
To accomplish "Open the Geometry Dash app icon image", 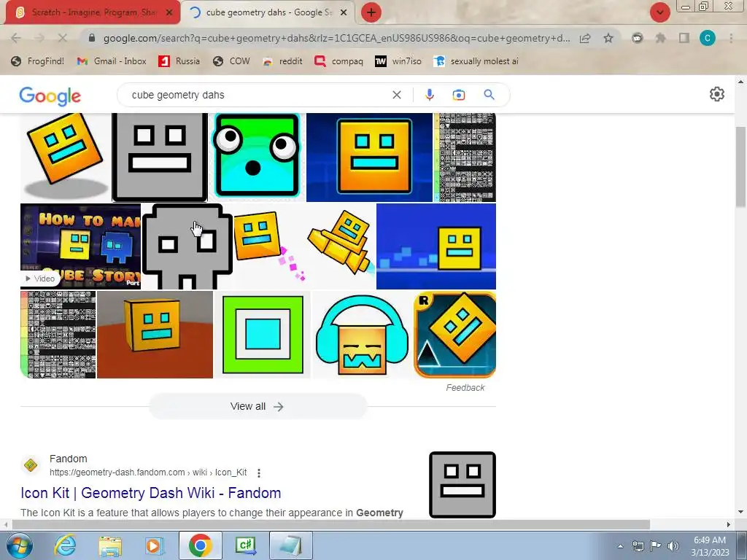I will click(x=455, y=335).
